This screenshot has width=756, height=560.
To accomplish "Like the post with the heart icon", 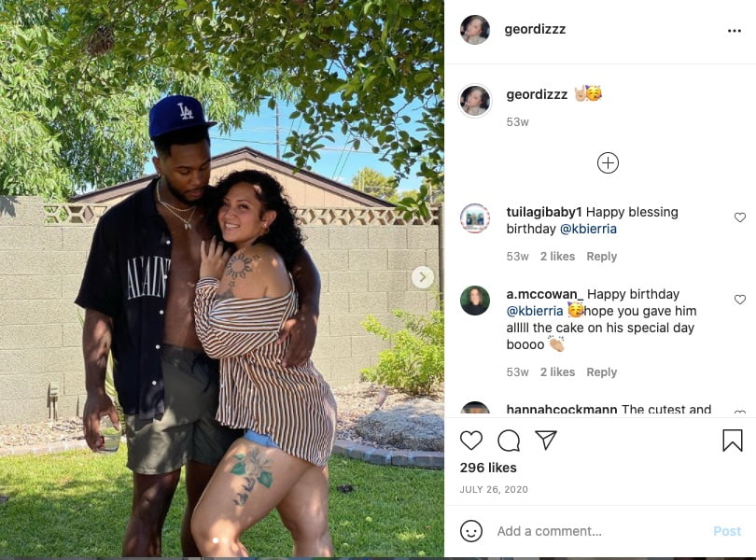I will pos(471,441).
